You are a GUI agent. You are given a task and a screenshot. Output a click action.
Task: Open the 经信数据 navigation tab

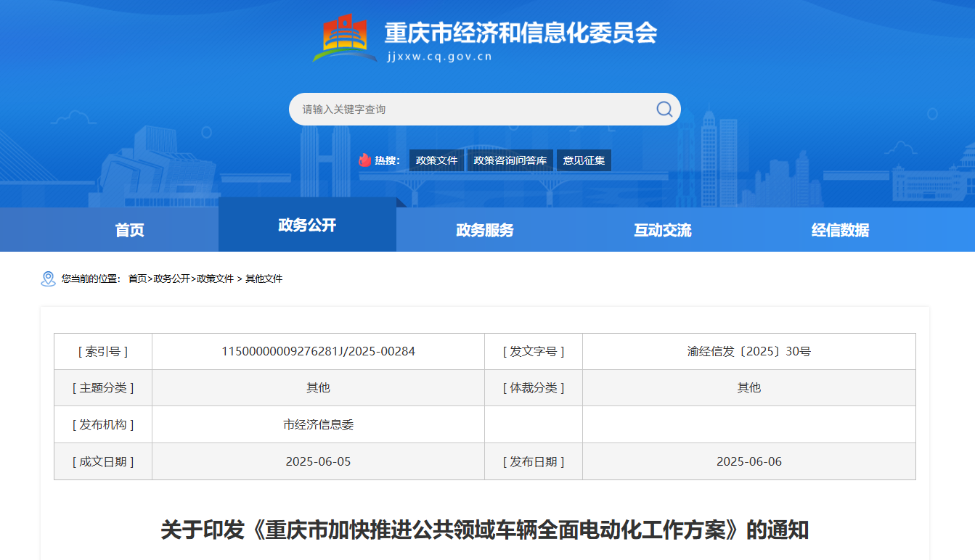pyautogui.click(x=840, y=230)
